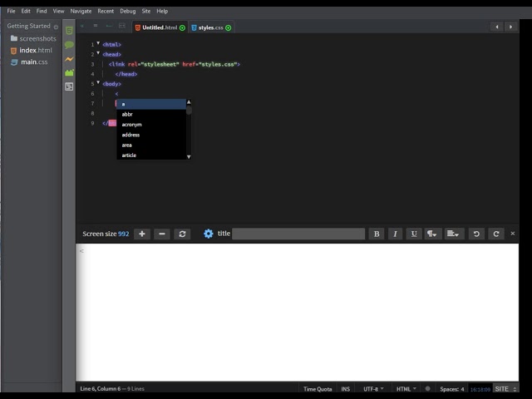Viewport: 532px width, 399px height.
Task: Increase screen size with plus button
Action: [142, 234]
